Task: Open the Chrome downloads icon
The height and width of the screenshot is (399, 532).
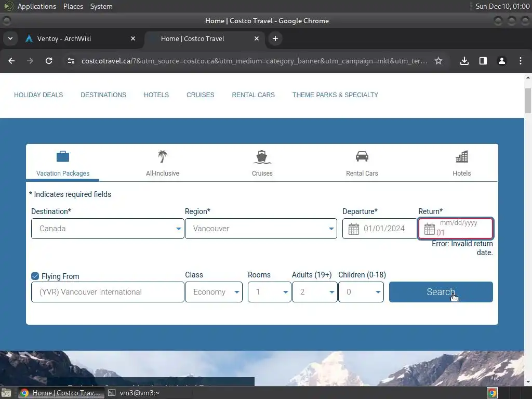Action: coord(464,61)
